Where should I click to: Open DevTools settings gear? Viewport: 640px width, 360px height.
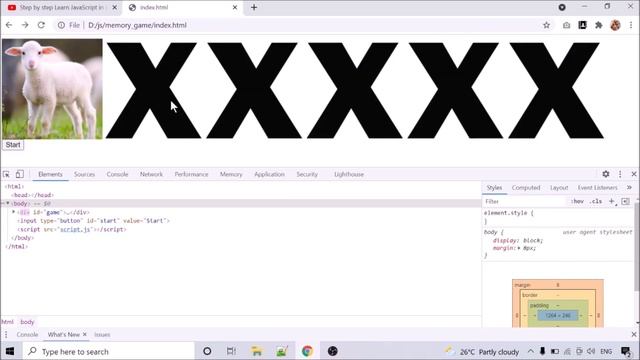pyautogui.click(x=606, y=174)
